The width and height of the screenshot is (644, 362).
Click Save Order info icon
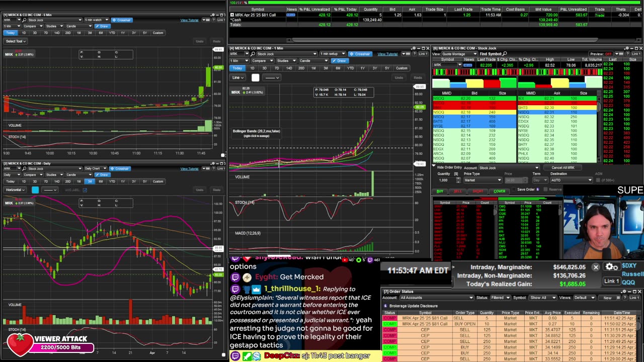click(538, 190)
